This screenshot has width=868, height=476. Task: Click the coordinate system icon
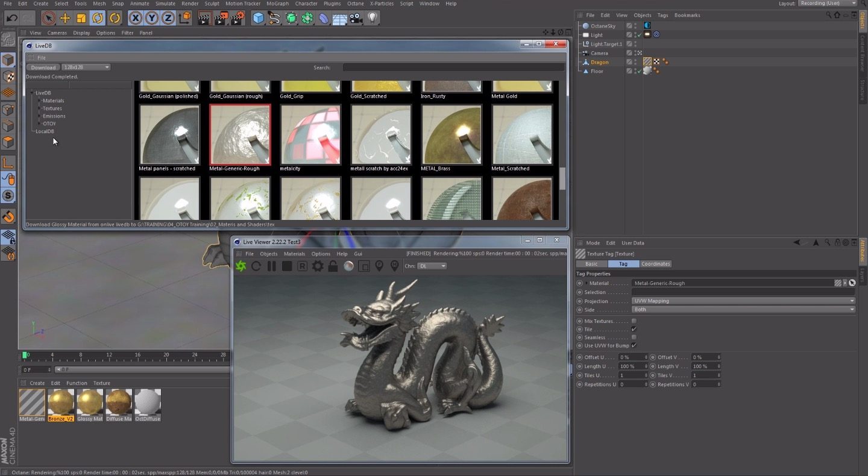tap(184, 18)
